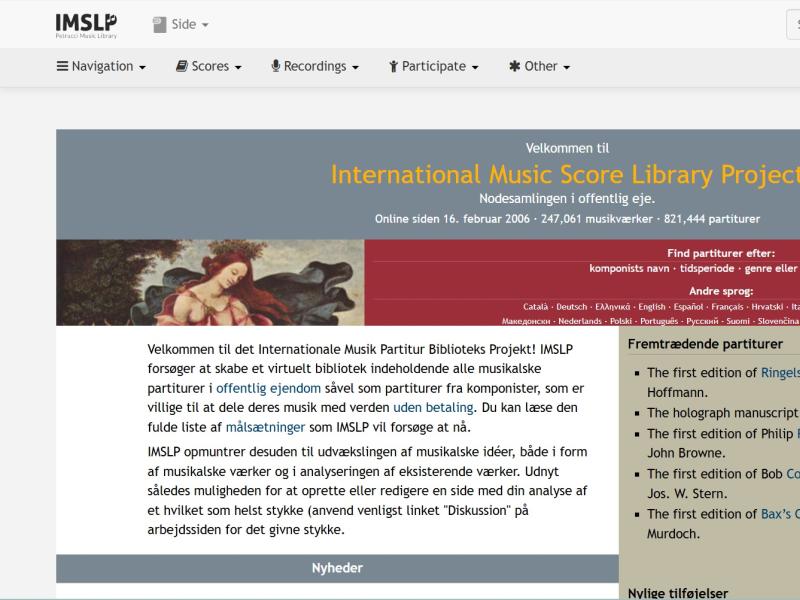800x600 pixels.
Task: Follow the 'uden betaling' link
Action: [433, 408]
